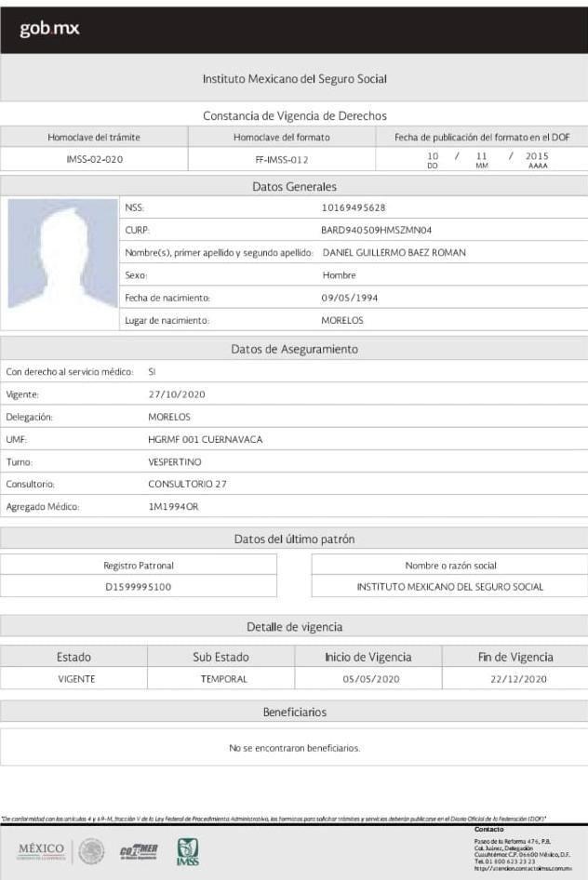
Task: Select the end date '22/12/2020'
Action: click(x=518, y=679)
